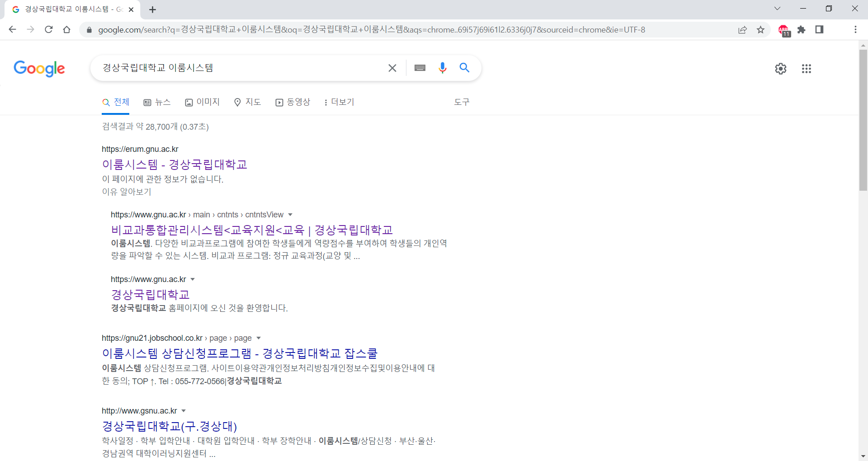Click the scrollbar up arrow

[x=863, y=45]
